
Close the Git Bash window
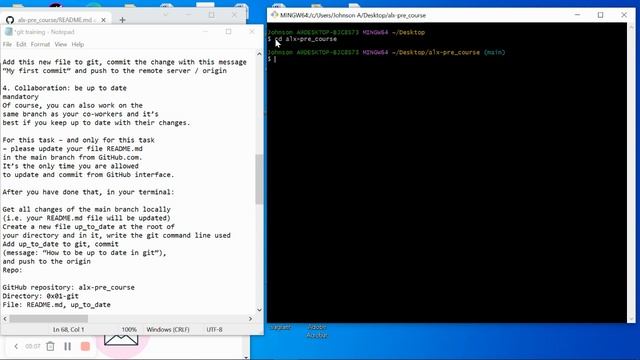[x=624, y=15]
